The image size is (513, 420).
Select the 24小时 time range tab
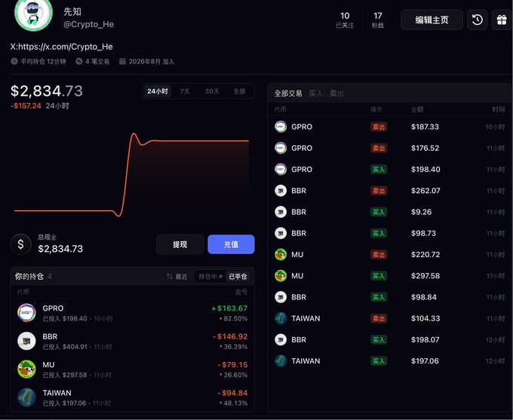(x=158, y=91)
